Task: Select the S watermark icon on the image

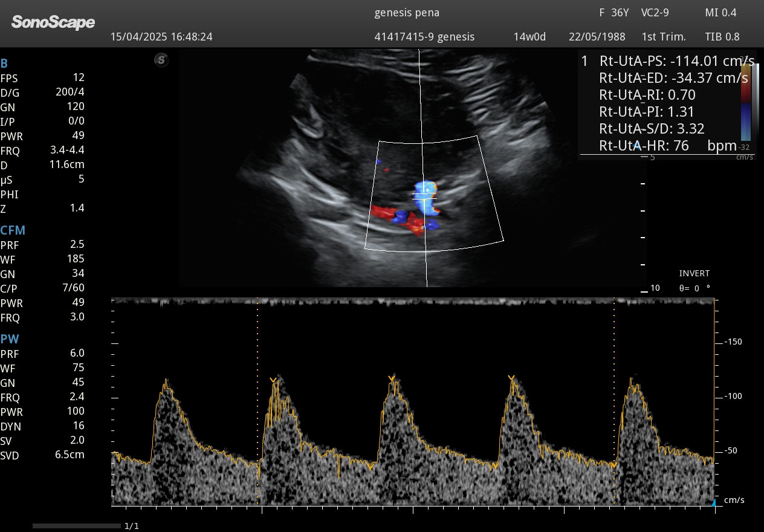Action: [x=161, y=60]
